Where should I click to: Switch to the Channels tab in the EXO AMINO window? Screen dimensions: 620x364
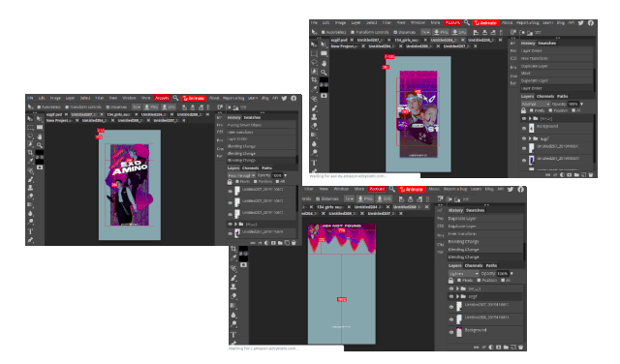pos(250,168)
